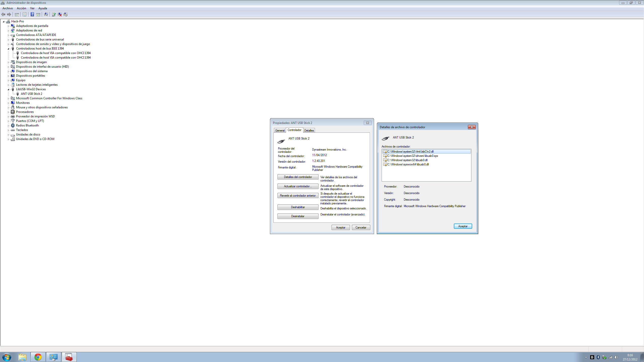Click Update driver software toolbar icon

[54, 14]
